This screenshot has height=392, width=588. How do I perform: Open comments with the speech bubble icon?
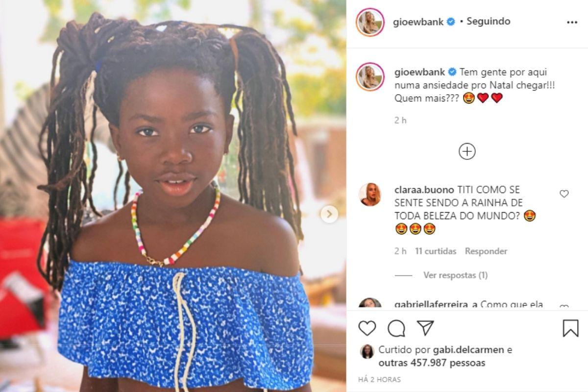coord(396,328)
